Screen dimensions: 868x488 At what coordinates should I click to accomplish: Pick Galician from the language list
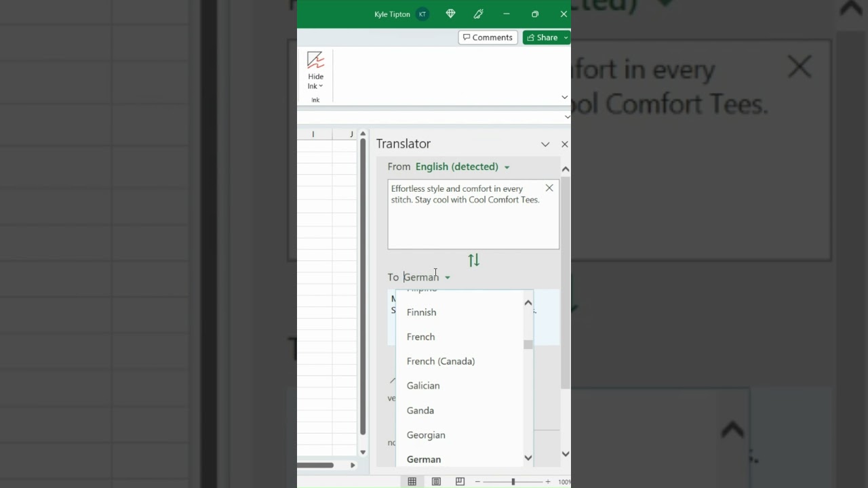[x=423, y=386]
